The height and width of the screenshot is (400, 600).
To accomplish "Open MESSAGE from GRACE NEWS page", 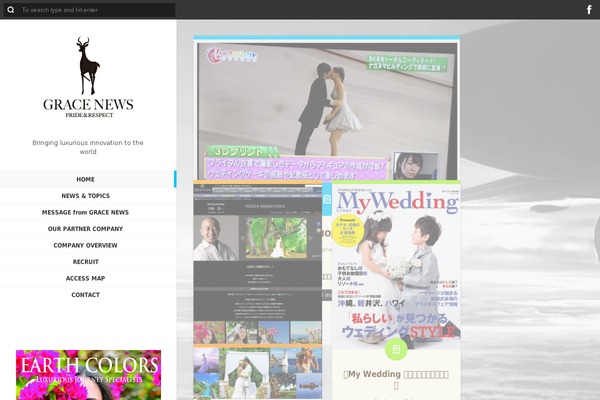I will 85,212.
